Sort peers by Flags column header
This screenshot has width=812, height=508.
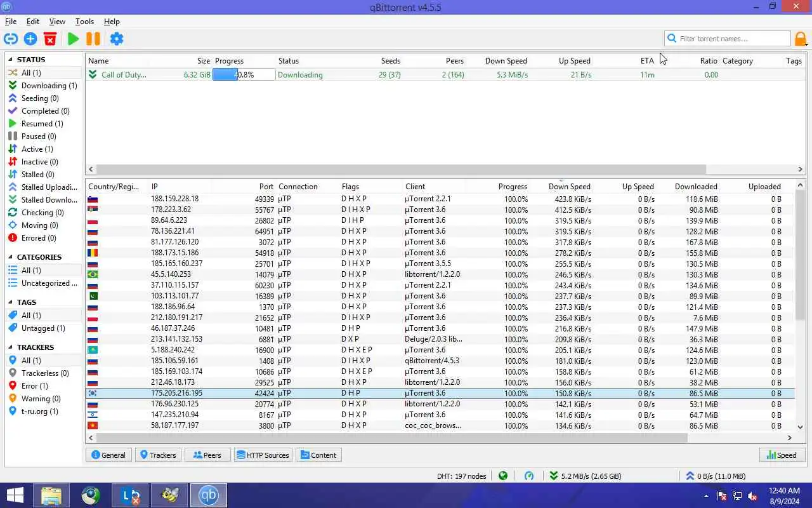click(x=350, y=187)
